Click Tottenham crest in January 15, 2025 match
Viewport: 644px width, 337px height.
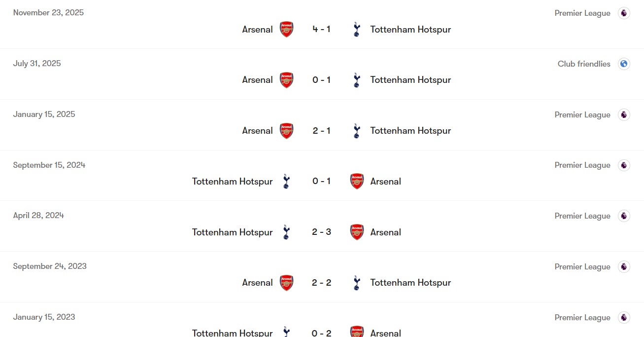tap(357, 131)
